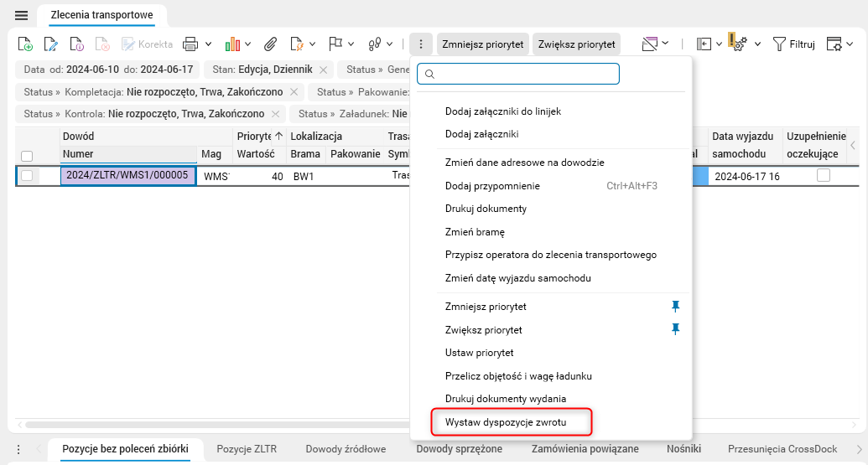The image size is (868, 465).
Task: Open the table settings gear icon
Action: [x=834, y=44]
